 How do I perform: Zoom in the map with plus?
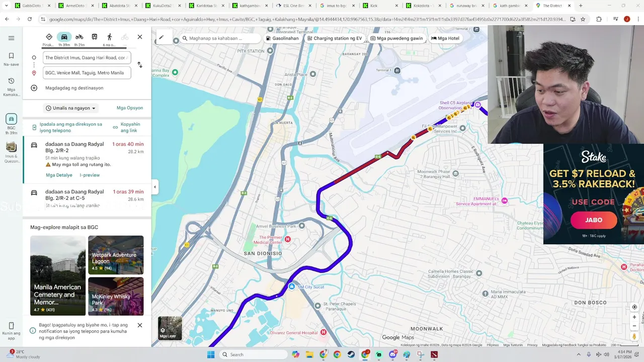[634, 317]
